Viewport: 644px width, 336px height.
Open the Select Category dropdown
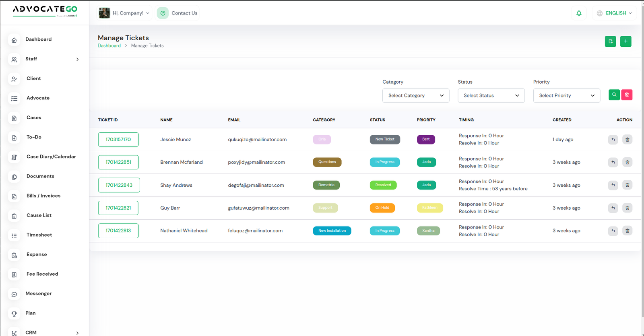point(415,96)
